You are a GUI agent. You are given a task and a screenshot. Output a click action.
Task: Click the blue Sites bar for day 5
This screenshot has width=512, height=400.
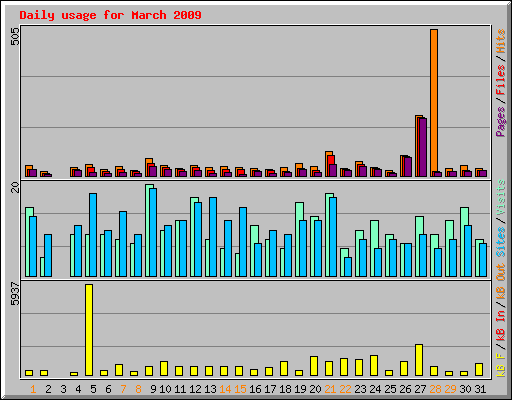pyautogui.click(x=93, y=235)
